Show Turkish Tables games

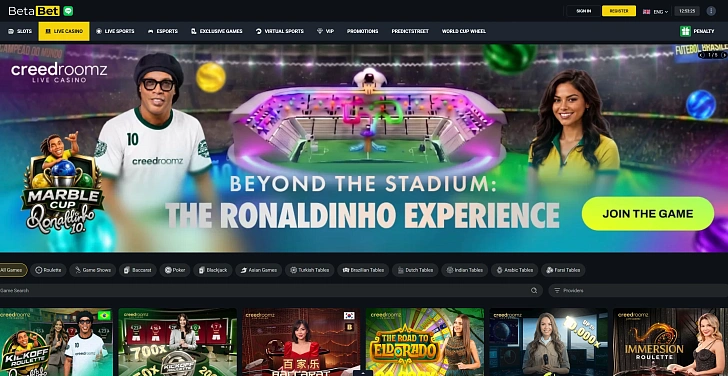click(x=310, y=270)
